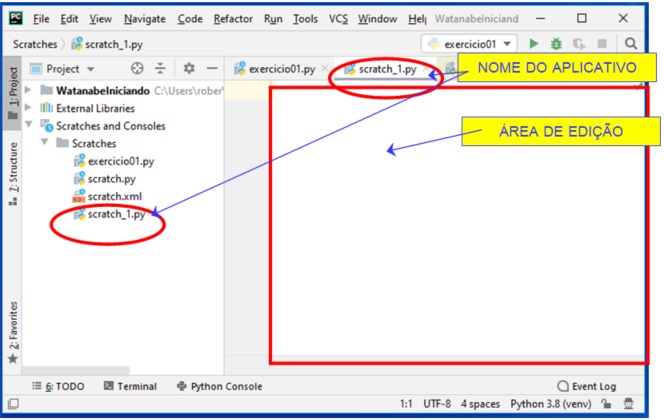This screenshot has width=664, height=420.
Task: Open the exercicio01 run configuration dropdown
Action: tap(469, 44)
